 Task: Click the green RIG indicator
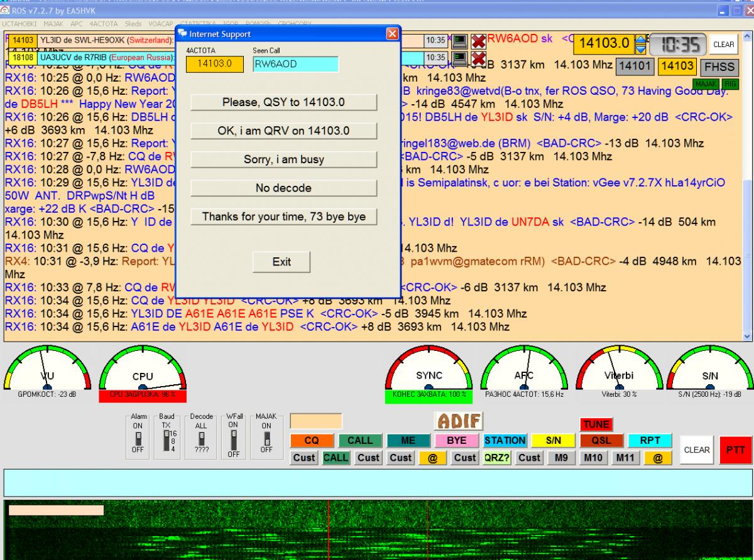(x=730, y=83)
